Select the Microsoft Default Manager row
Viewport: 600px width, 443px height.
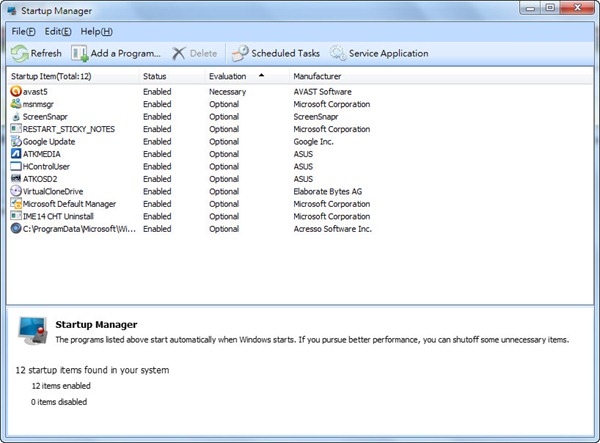70,204
